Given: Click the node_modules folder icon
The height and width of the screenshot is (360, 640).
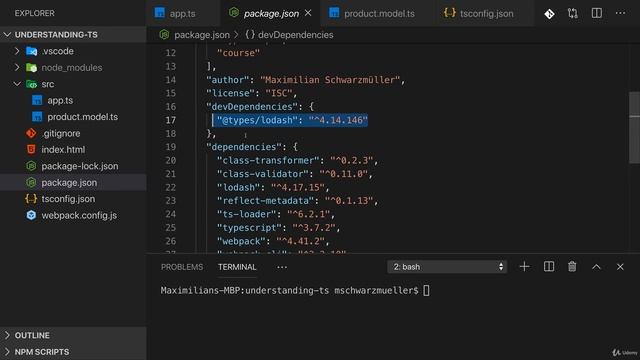Looking at the screenshot, I should [x=31, y=68].
